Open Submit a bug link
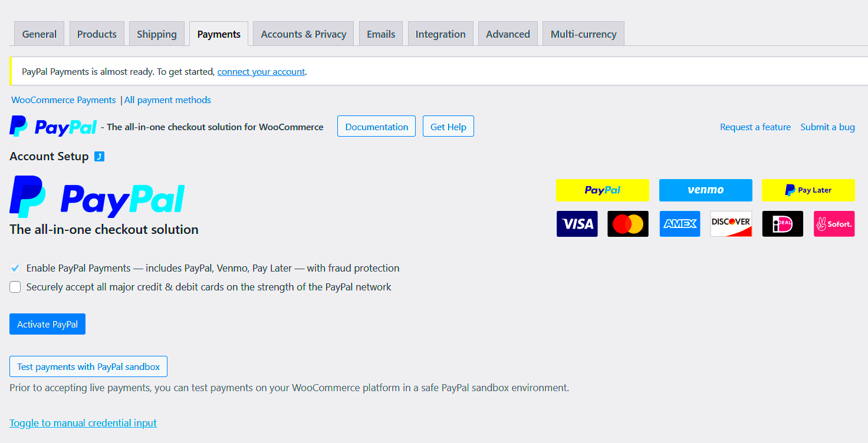Viewport: 868px width, 443px height. (x=827, y=127)
